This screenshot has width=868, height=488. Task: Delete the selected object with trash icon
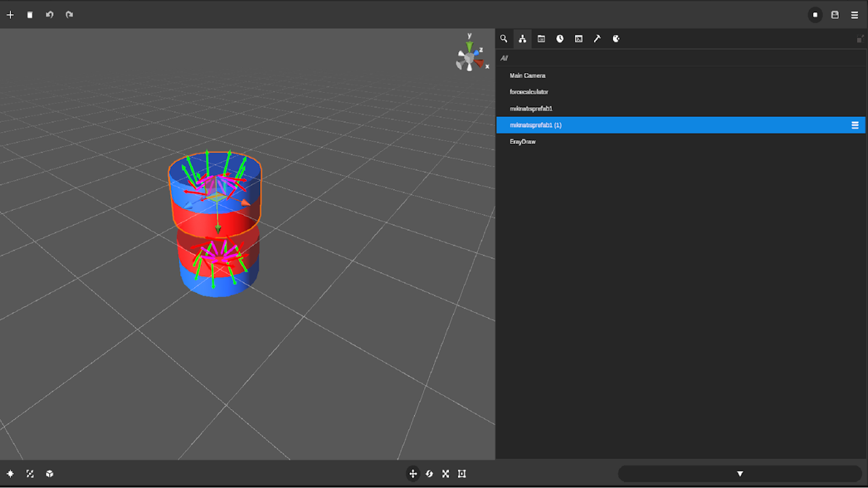coord(30,15)
